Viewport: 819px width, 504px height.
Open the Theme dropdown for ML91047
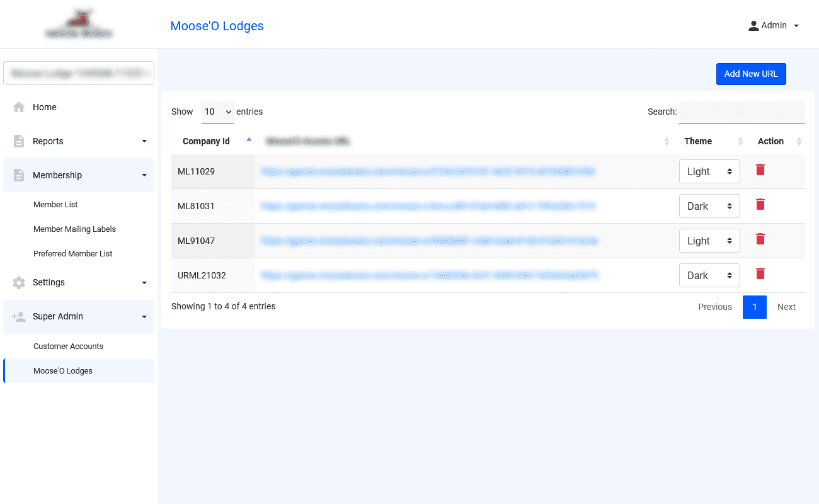pyautogui.click(x=709, y=241)
